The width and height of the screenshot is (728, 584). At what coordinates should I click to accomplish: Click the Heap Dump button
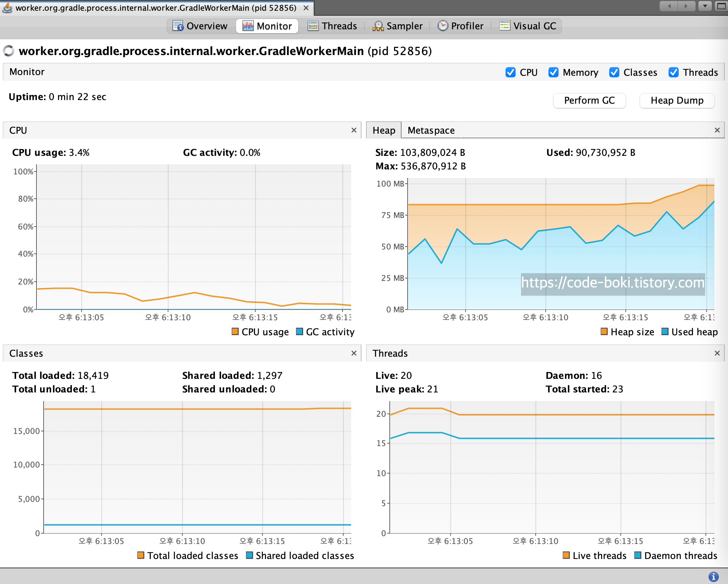pos(677,100)
